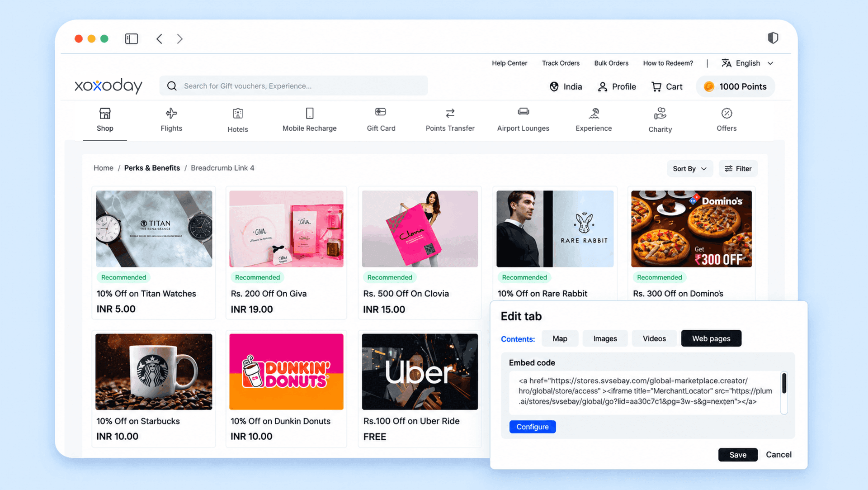The width and height of the screenshot is (868, 490).
Task: Go forward with the right arrow
Action: click(179, 39)
